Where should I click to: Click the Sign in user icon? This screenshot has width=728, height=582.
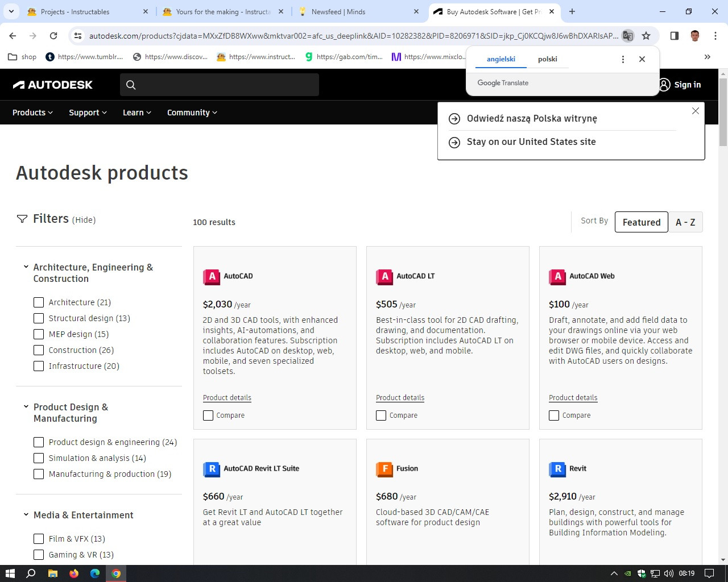click(x=664, y=85)
